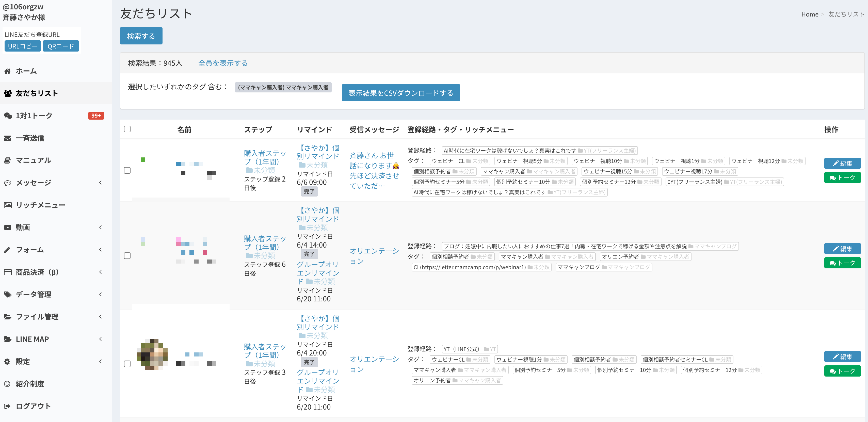Click the people icon beside 友だちリスト
Image resolution: width=868 pixels, height=422 pixels.
point(8,93)
